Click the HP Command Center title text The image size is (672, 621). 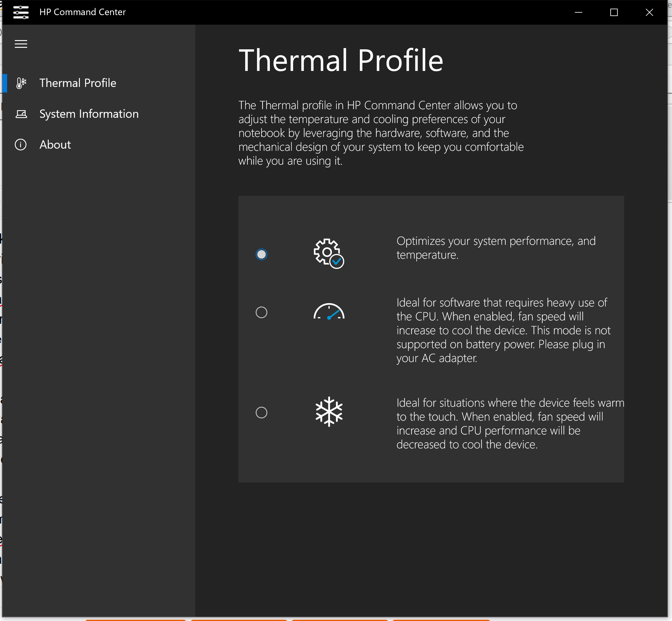[x=82, y=12]
